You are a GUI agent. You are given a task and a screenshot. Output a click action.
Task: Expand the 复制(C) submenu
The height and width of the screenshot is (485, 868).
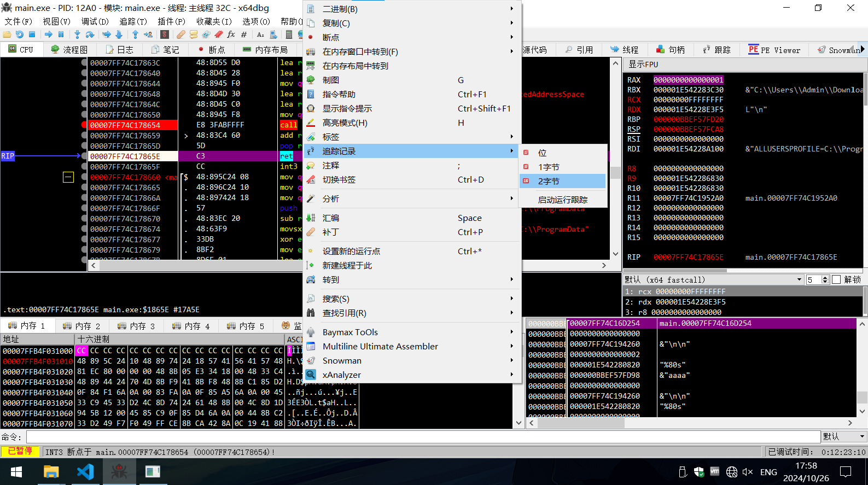pos(411,23)
